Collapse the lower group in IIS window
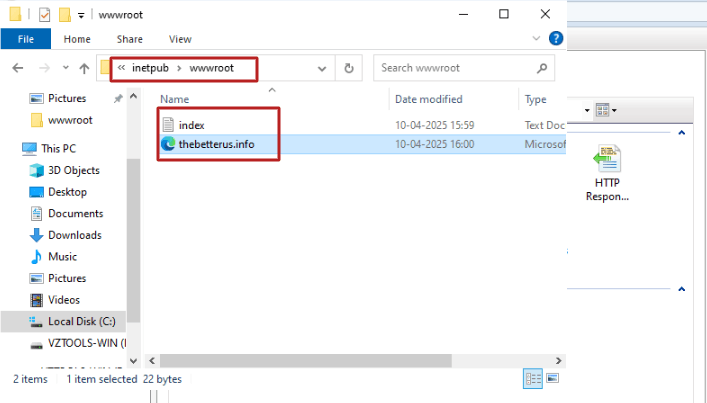This screenshot has width=707, height=403. [x=682, y=289]
